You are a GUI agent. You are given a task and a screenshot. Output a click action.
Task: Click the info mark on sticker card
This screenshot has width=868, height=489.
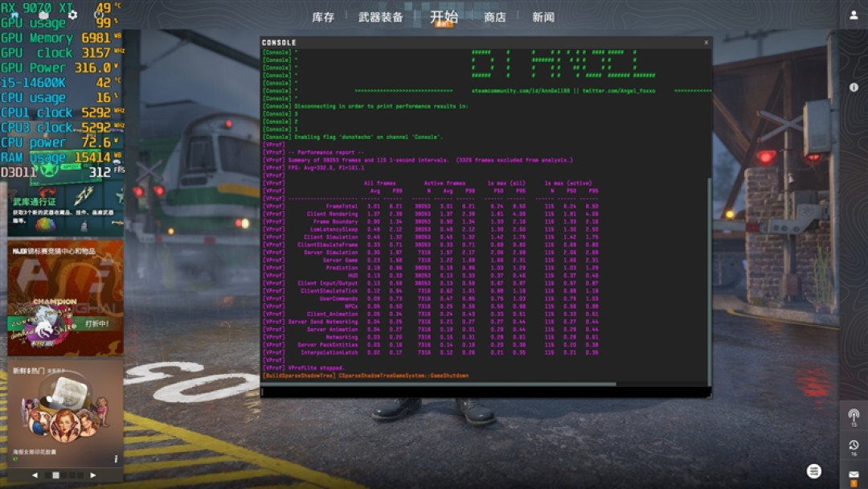(x=116, y=458)
